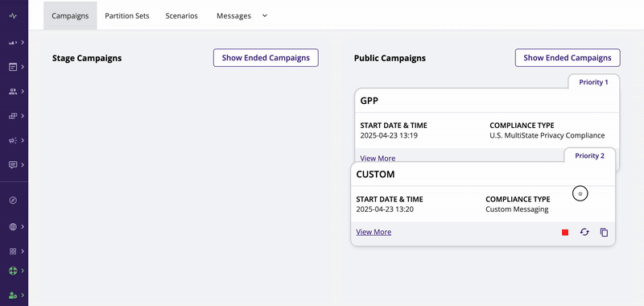Expand the chevron next to stacked blocks icon
Viewport: 644px width, 306px height.
click(23, 116)
